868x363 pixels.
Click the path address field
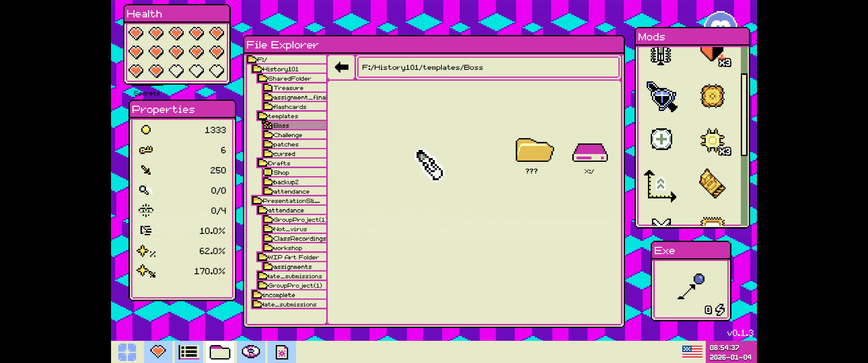(x=488, y=67)
